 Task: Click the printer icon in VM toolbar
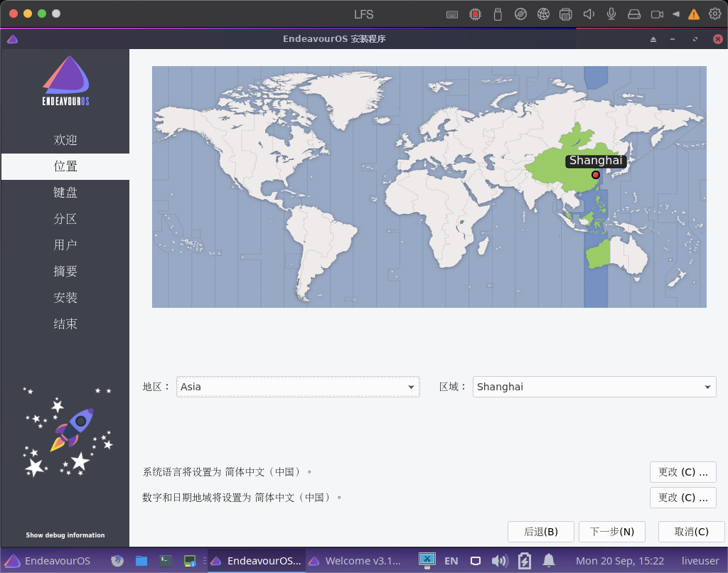pyautogui.click(x=565, y=14)
